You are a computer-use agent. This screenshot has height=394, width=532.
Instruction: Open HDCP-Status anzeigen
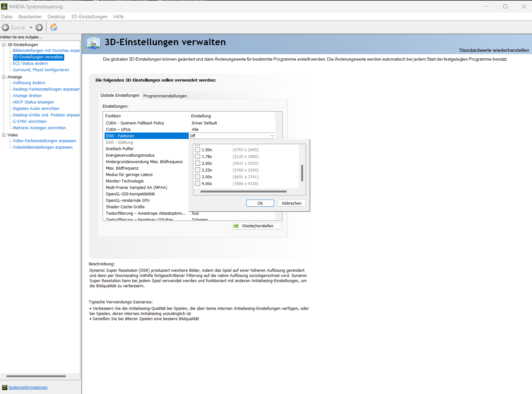[x=33, y=102]
